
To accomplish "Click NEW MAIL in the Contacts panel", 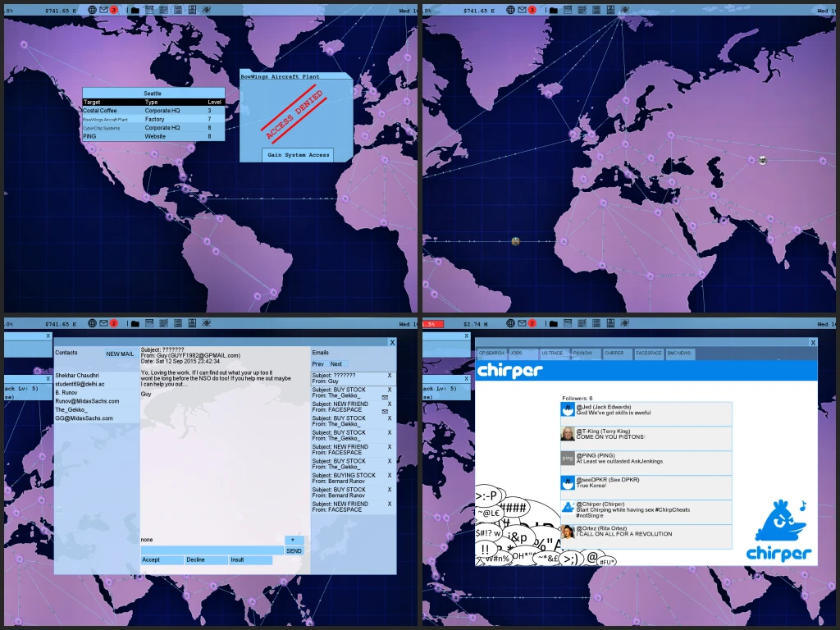I will click(x=120, y=354).
